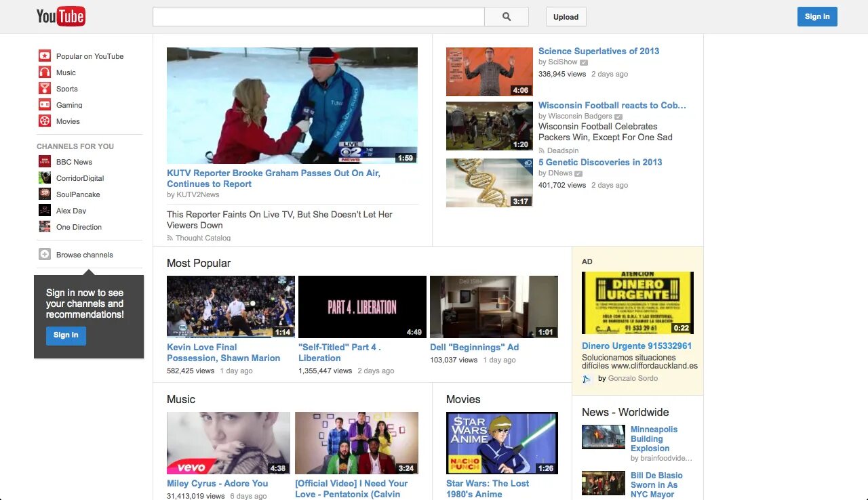Viewport: 868px width, 500px height.
Task: Open One Direction channel link
Action: tap(79, 227)
